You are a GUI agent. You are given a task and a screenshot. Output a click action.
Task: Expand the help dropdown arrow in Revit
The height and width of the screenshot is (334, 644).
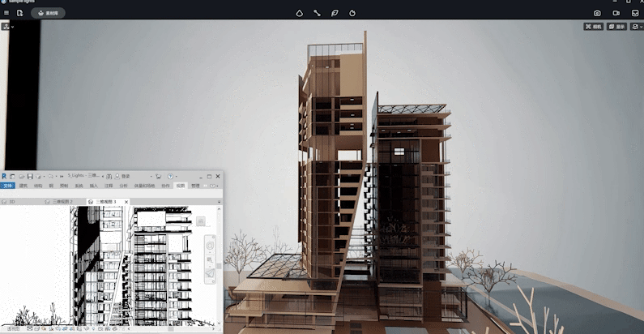coord(177,177)
